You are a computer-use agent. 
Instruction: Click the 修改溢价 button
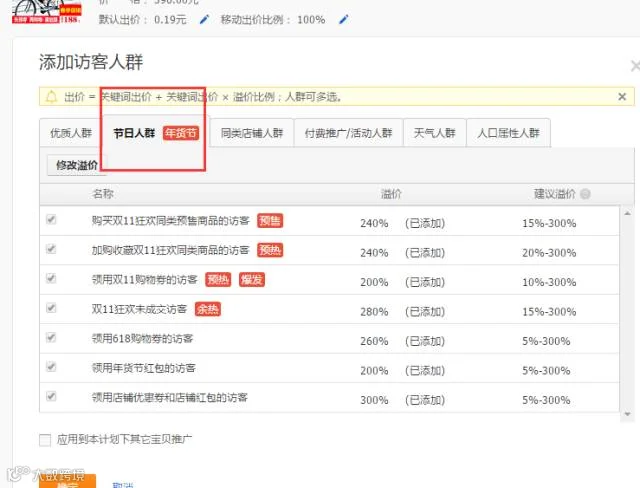pos(77,165)
